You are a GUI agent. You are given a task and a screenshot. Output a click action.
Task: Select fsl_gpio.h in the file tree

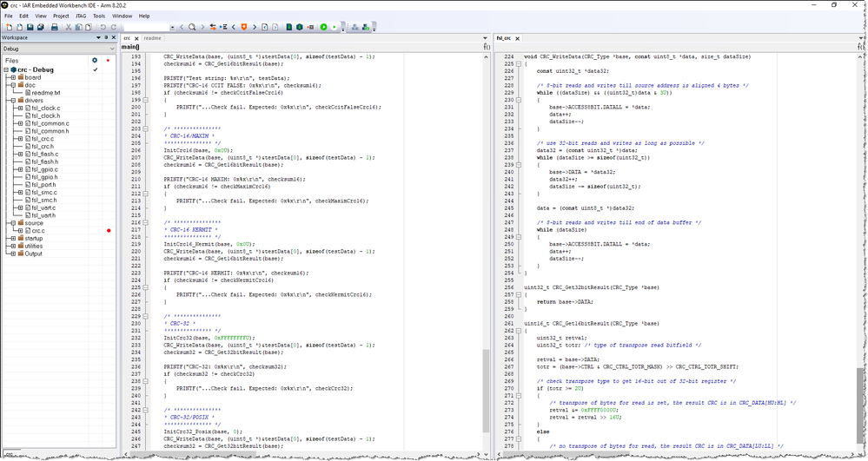point(44,177)
